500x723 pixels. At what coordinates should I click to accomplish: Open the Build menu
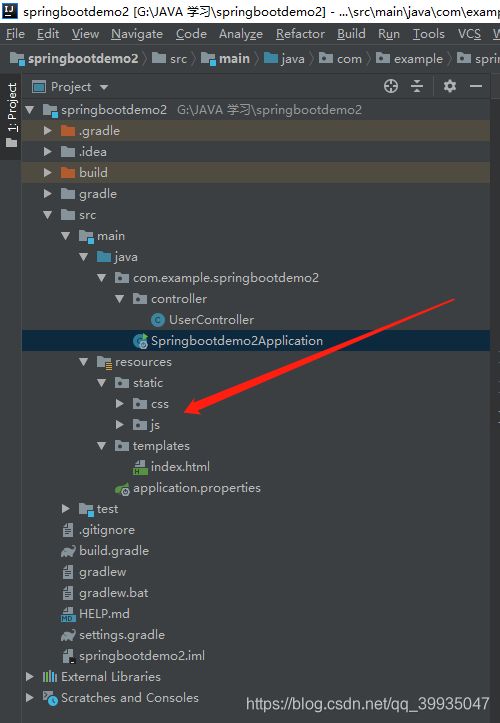tap(351, 34)
